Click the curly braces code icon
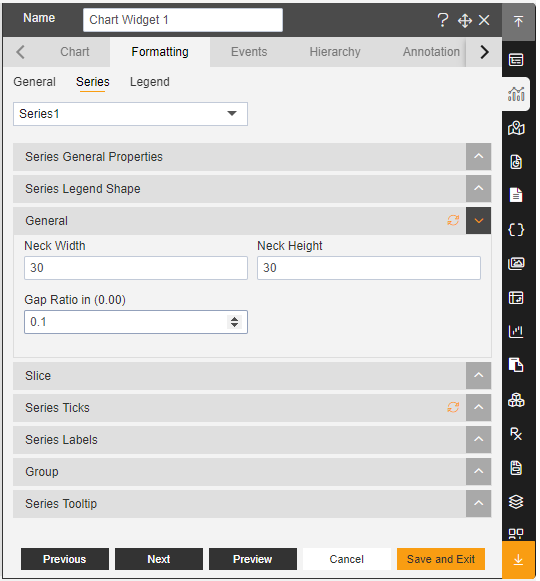This screenshot has width=540, height=581. pyautogui.click(x=516, y=230)
